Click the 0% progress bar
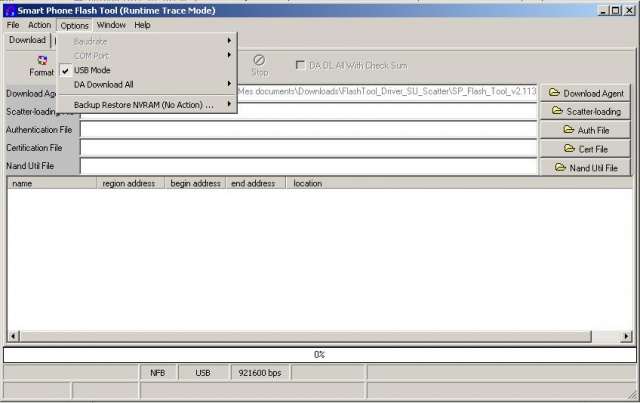This screenshot has height=403, width=640. (x=320, y=354)
